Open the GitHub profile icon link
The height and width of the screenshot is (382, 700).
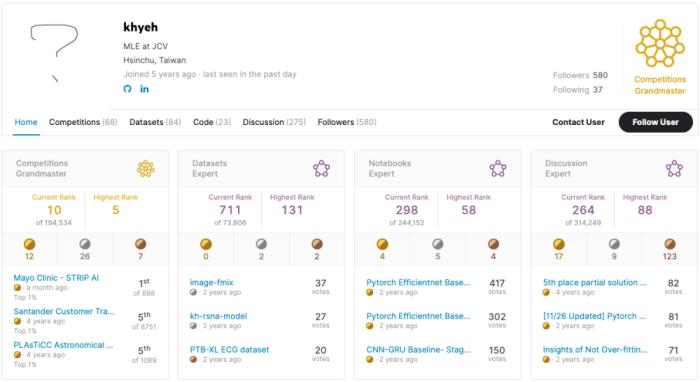pos(127,89)
